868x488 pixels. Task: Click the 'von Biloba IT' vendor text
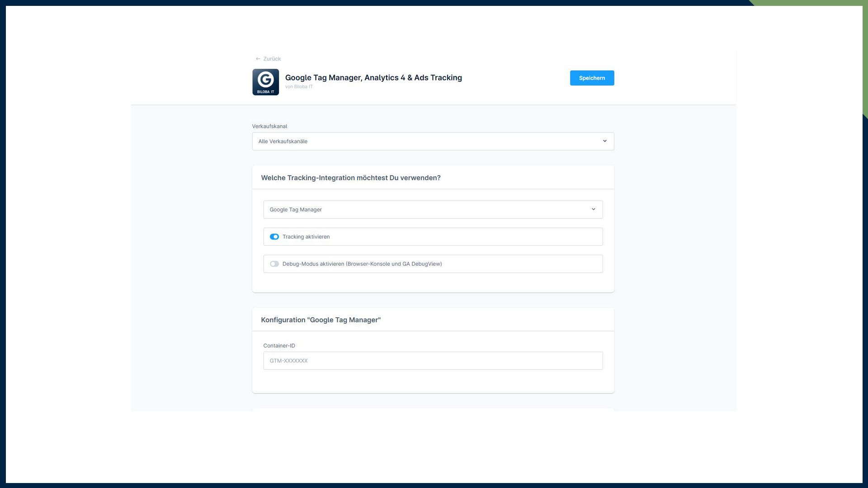click(x=299, y=87)
